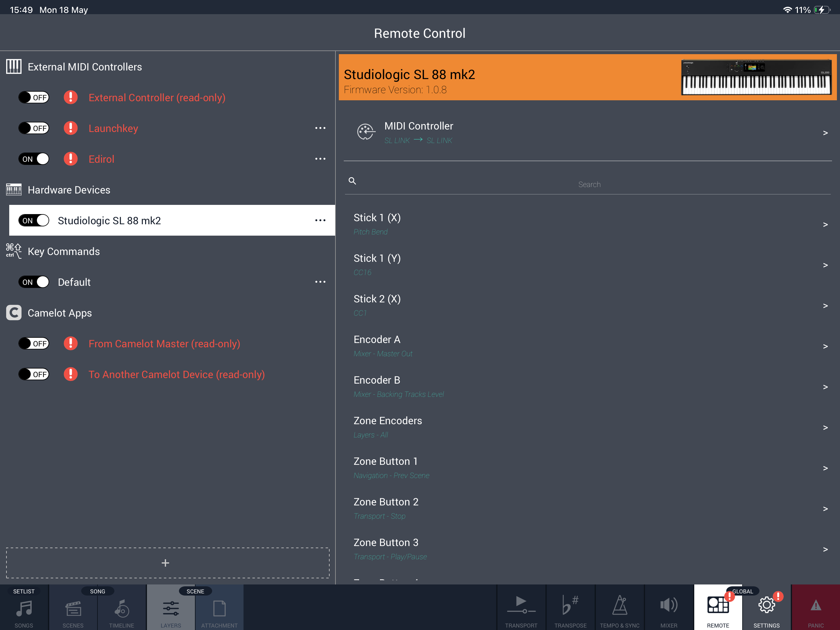Enable the Launchkey switch
Screen dimensions: 840x630
pyautogui.click(x=34, y=128)
